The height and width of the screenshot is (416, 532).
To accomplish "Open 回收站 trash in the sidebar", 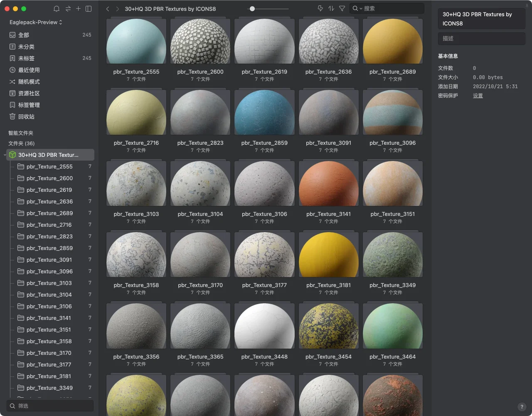I will tap(50, 116).
